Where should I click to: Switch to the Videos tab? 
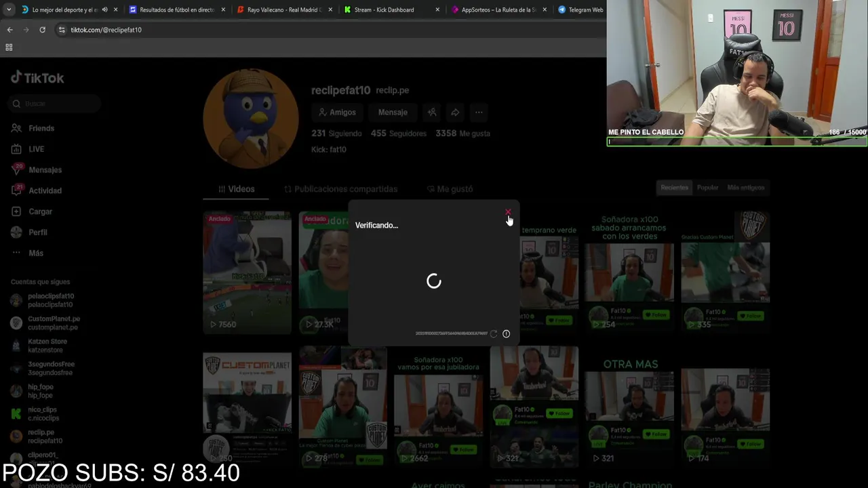click(x=236, y=189)
